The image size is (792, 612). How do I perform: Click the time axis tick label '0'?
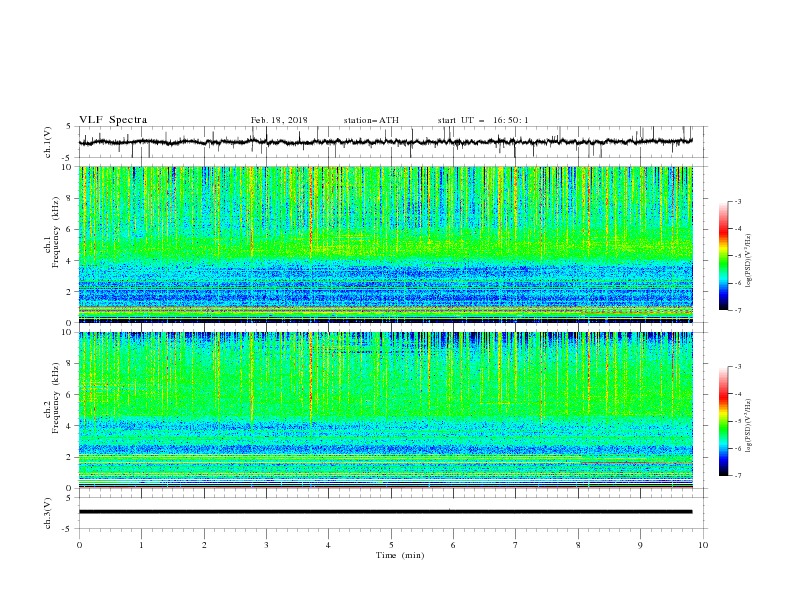click(x=79, y=545)
